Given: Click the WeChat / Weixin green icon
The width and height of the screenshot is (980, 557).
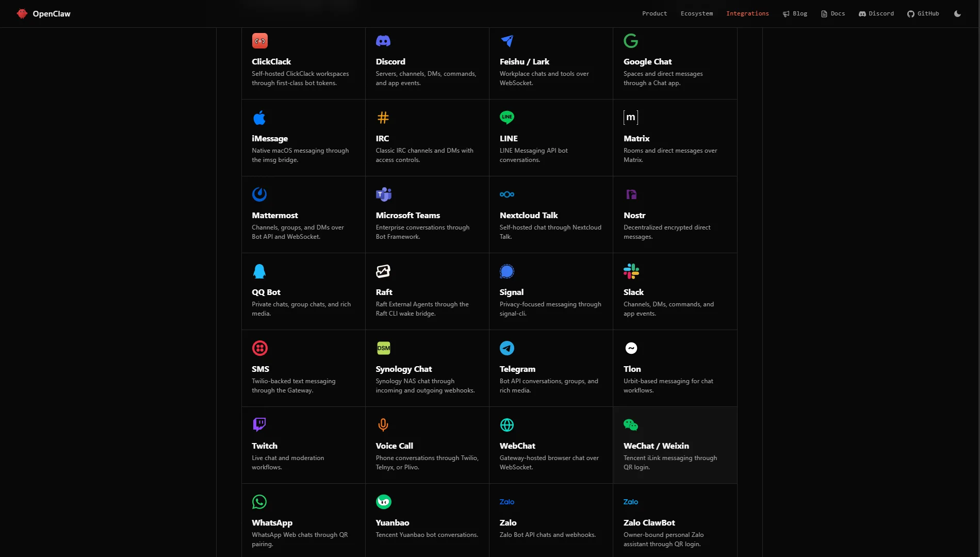Looking at the screenshot, I should [x=631, y=425].
